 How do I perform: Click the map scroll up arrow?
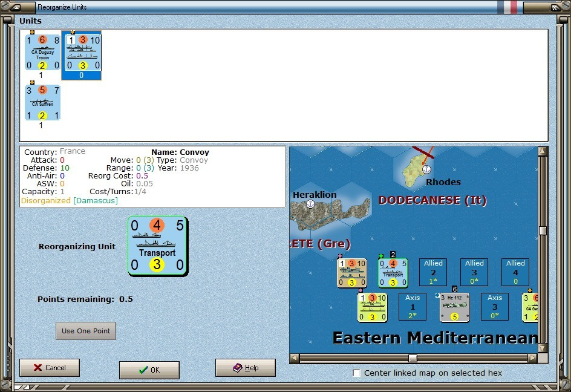click(543, 151)
